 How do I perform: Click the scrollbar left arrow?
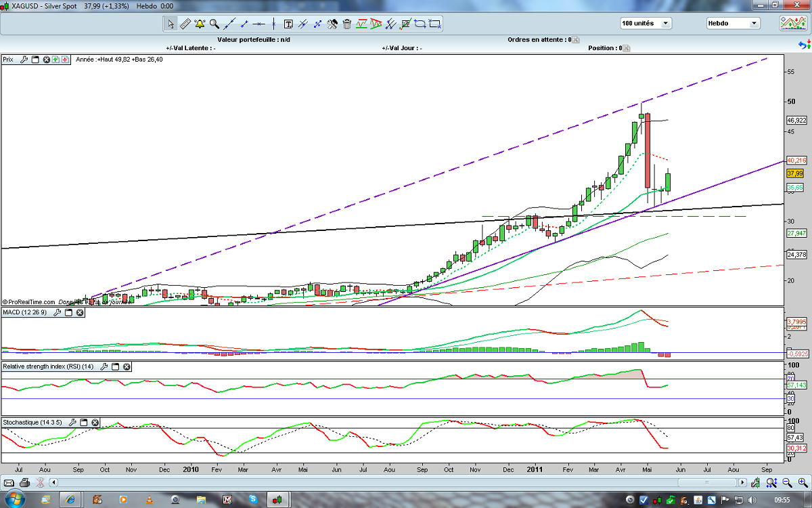click(53, 483)
